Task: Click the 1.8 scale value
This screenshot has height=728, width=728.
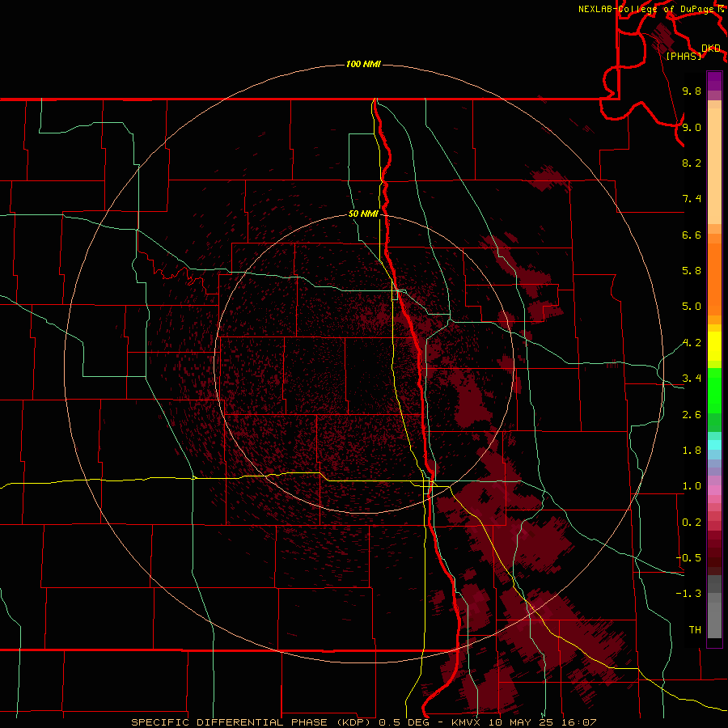Action: (692, 451)
